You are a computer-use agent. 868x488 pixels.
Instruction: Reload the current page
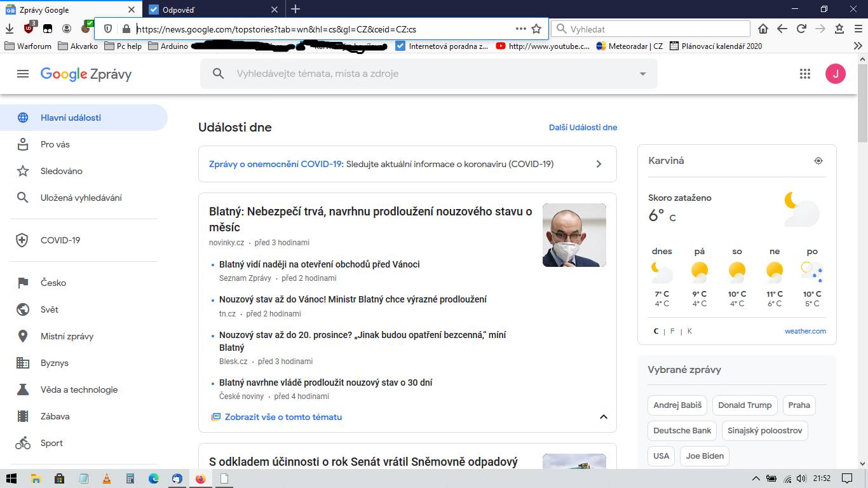point(801,29)
